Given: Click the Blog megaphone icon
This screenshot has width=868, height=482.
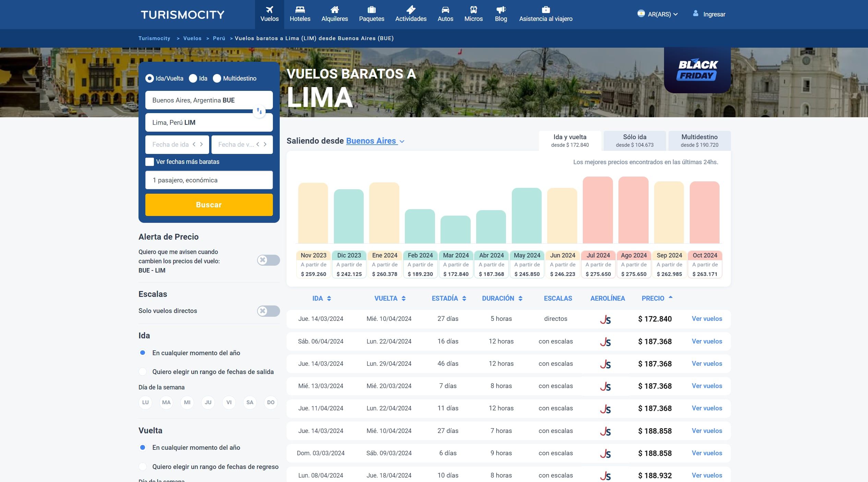Looking at the screenshot, I should point(501,10).
